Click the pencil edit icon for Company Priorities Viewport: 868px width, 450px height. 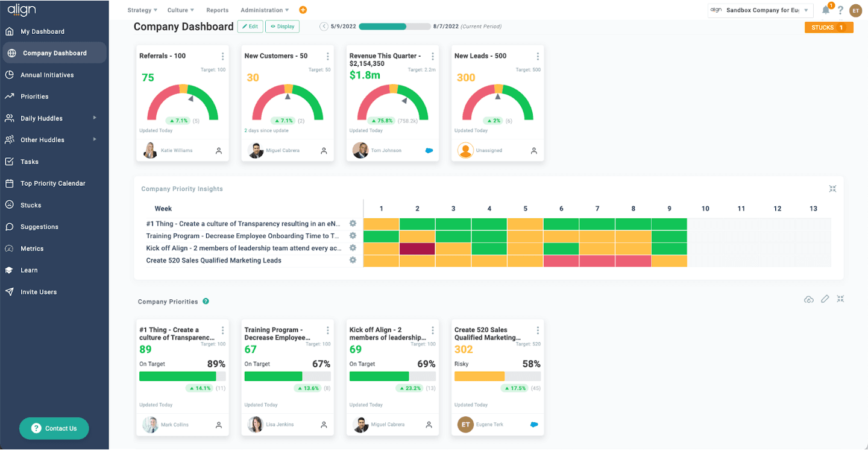[825, 299]
